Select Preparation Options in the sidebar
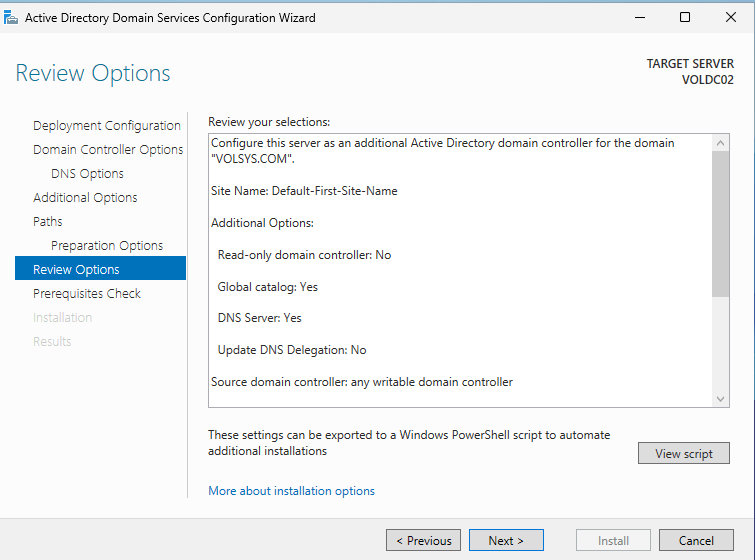 (106, 245)
